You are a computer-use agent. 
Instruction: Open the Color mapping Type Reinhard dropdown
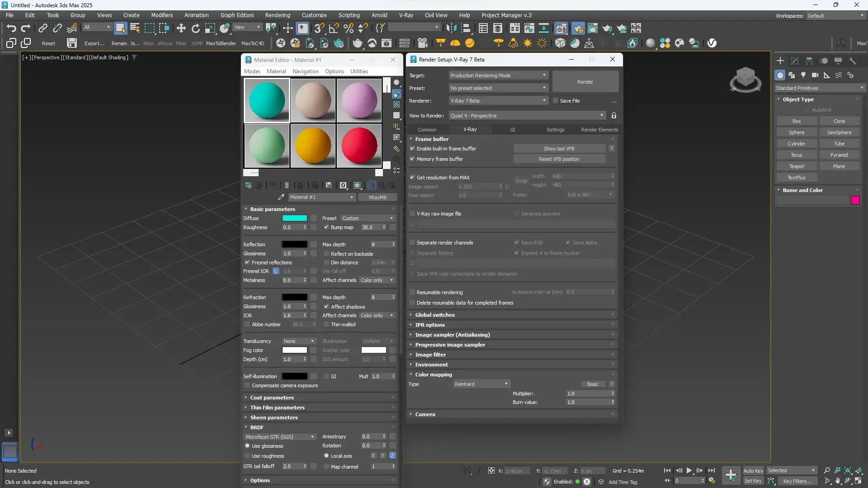pos(481,384)
